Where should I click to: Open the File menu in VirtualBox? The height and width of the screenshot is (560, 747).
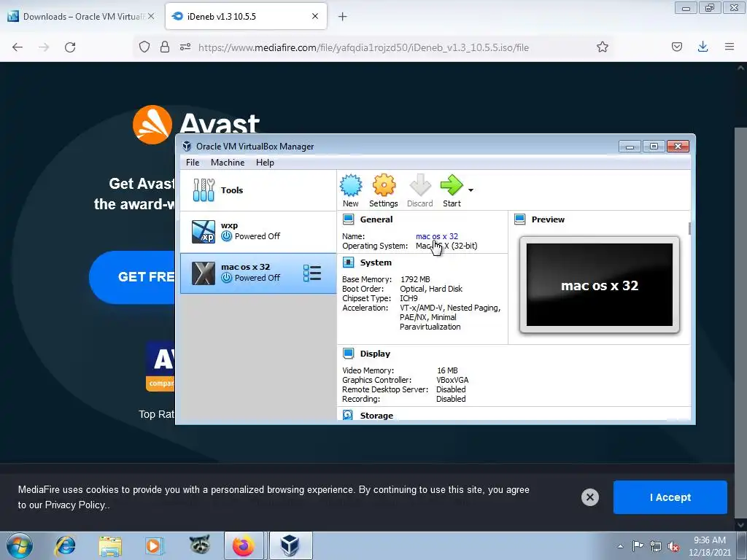click(193, 163)
